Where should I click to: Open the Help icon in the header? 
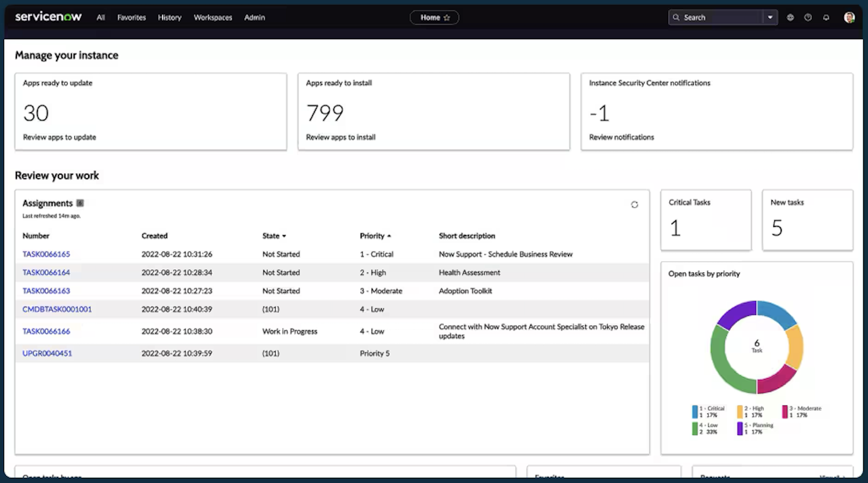(x=808, y=17)
